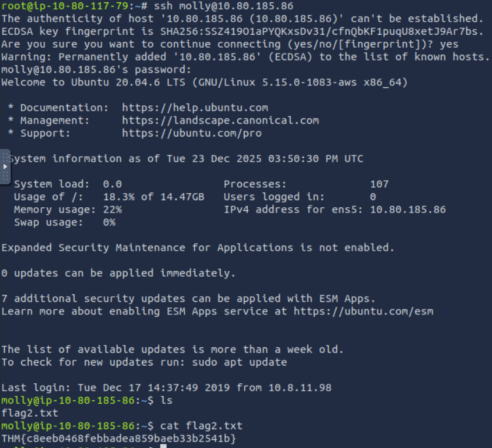Click the Processes count 107
The height and width of the screenshot is (448, 492).
point(379,184)
